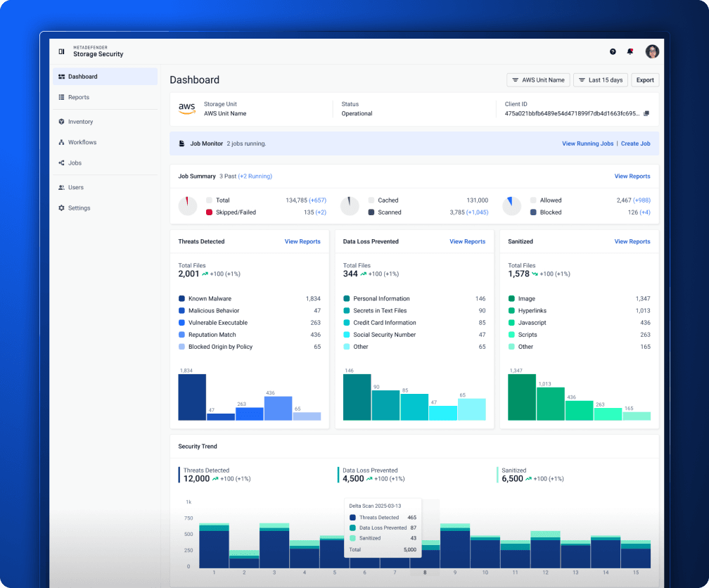Open Workflows in the sidebar
The width and height of the screenshot is (709, 588).
click(105, 142)
